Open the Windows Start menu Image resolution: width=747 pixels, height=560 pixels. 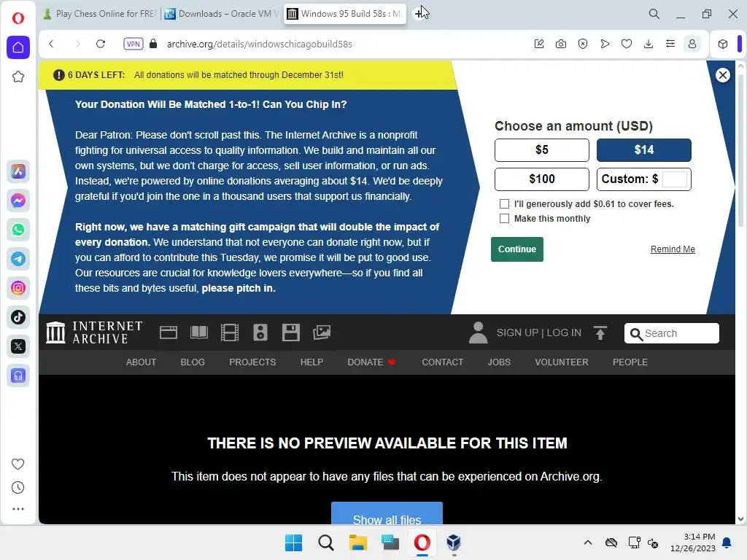[x=293, y=542]
